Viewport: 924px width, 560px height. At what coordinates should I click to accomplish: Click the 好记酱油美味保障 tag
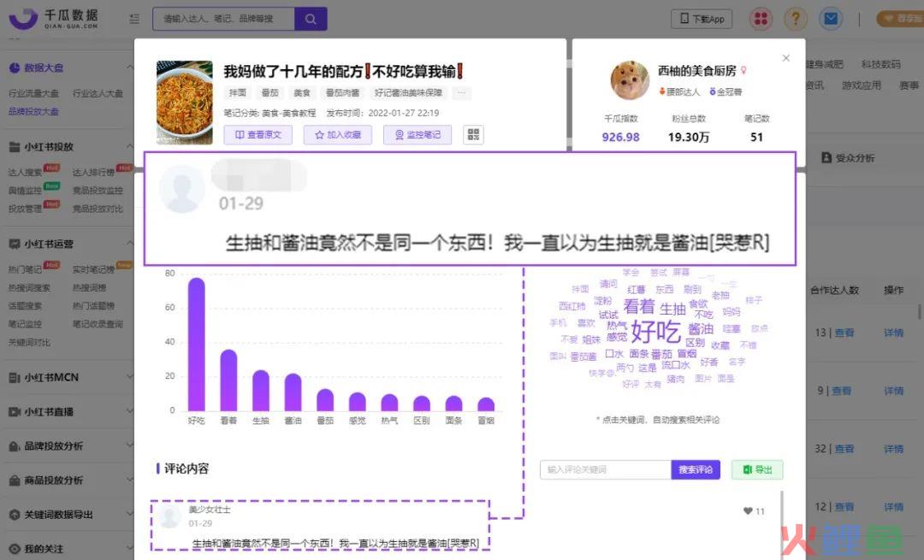coord(408,93)
